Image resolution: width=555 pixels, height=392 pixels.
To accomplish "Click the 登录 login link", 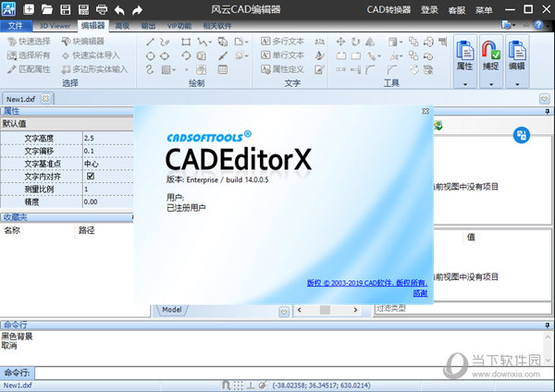I will [429, 9].
